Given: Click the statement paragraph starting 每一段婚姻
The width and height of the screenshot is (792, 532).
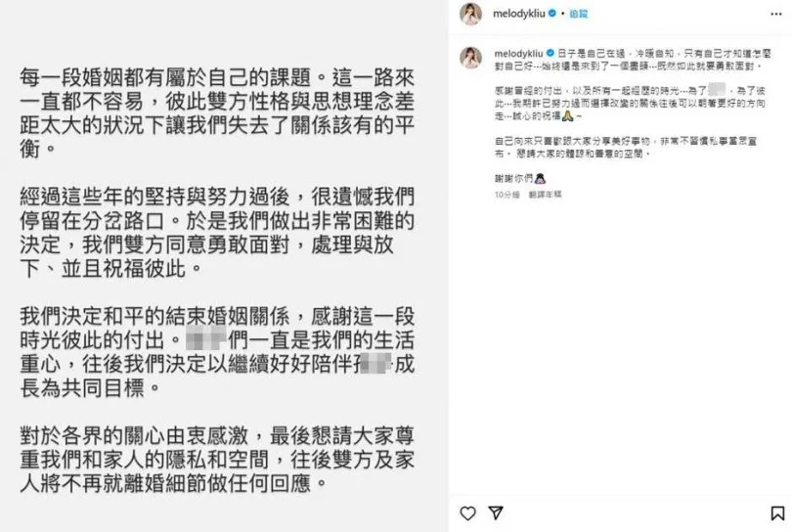Looking at the screenshot, I should (217, 113).
